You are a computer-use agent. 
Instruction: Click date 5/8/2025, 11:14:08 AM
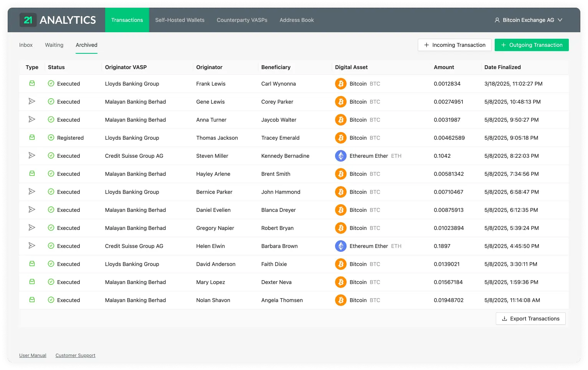pyautogui.click(x=512, y=300)
